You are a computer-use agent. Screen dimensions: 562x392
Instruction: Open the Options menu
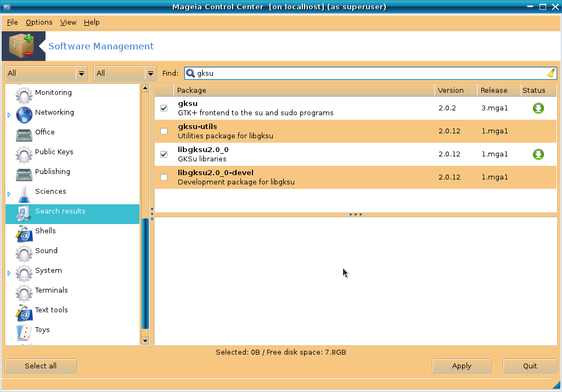39,23
